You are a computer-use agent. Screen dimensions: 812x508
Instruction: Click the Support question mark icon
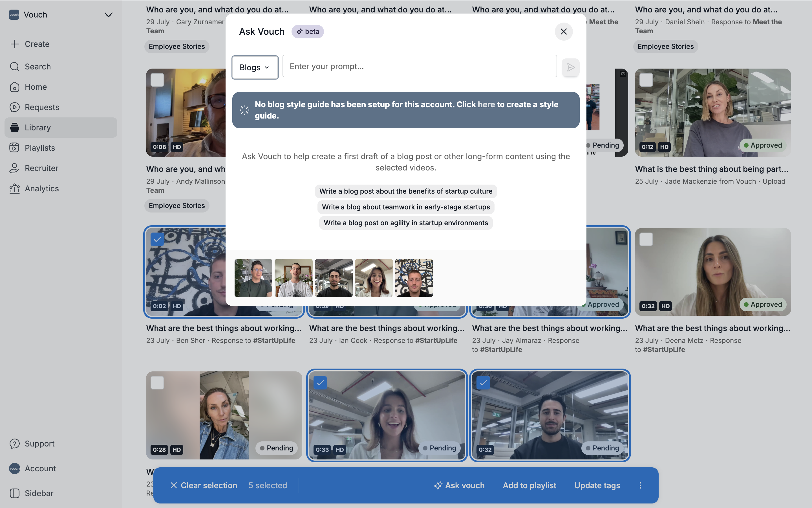[x=14, y=444]
